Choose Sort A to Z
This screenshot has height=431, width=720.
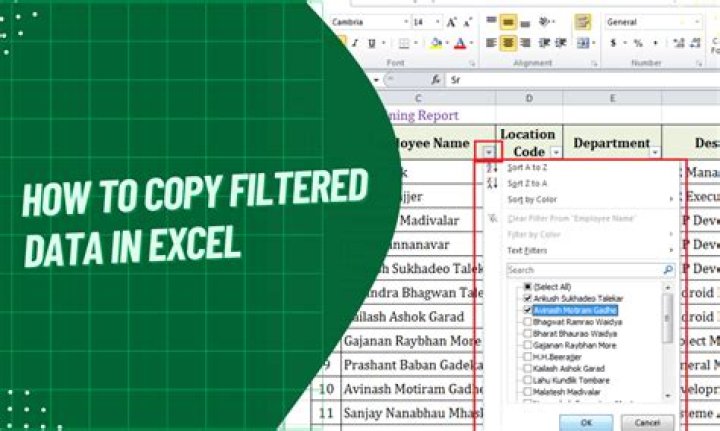pyautogui.click(x=527, y=168)
